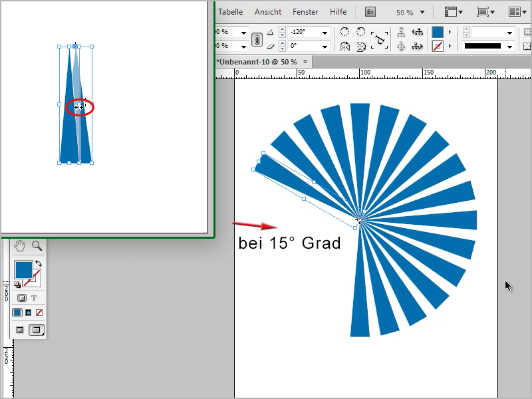532x399 pixels.
Task: Expand stroke swatch options arrow
Action: pyautogui.click(x=450, y=46)
